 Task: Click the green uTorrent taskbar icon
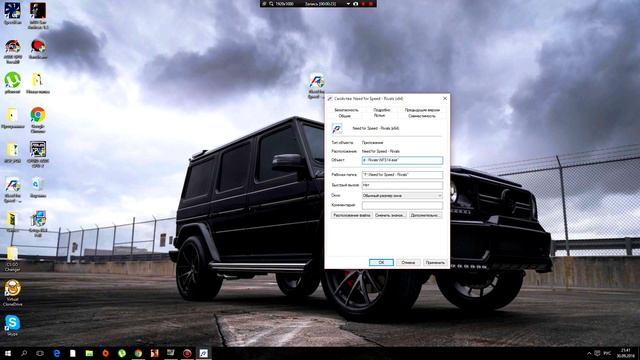tap(122, 353)
